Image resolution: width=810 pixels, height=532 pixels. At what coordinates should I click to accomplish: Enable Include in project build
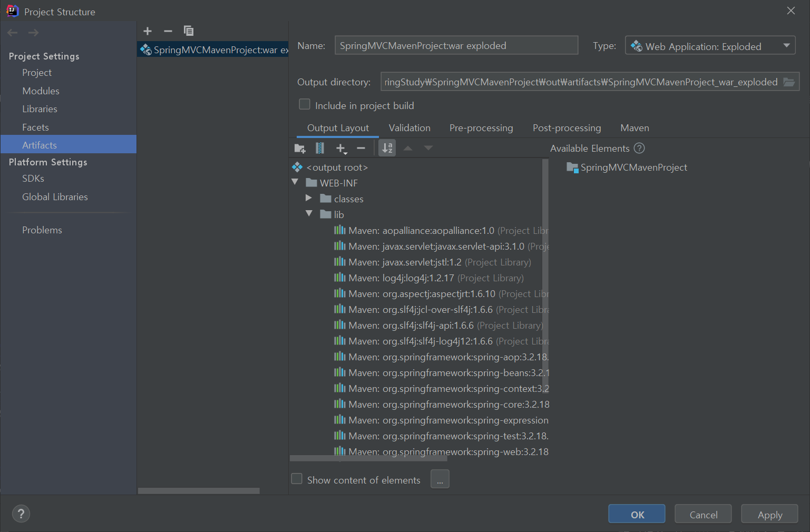pyautogui.click(x=305, y=104)
